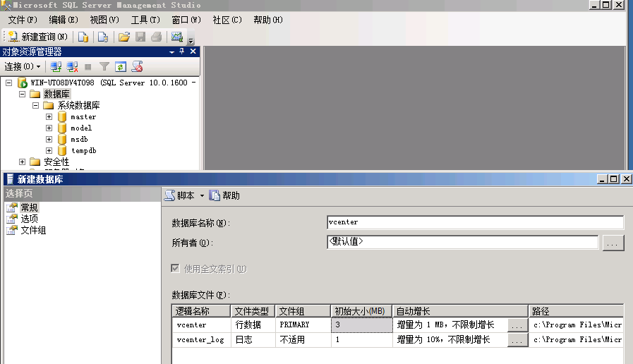The image size is (633, 364).
Task: Close the Object Explorer (对象资源管理器) panel
Action: [193, 51]
